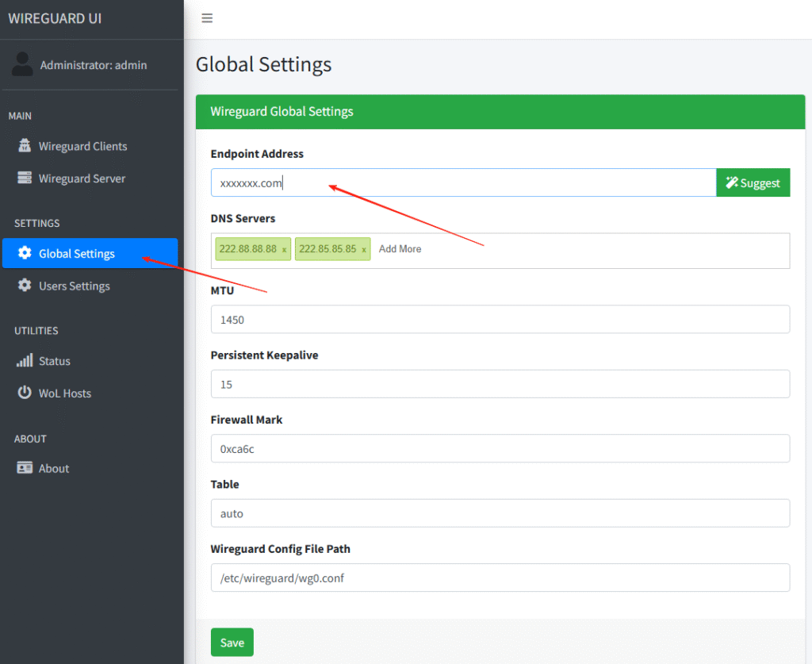This screenshot has width=812, height=664.
Task: Click the Add More DNS servers field
Action: [x=400, y=249]
